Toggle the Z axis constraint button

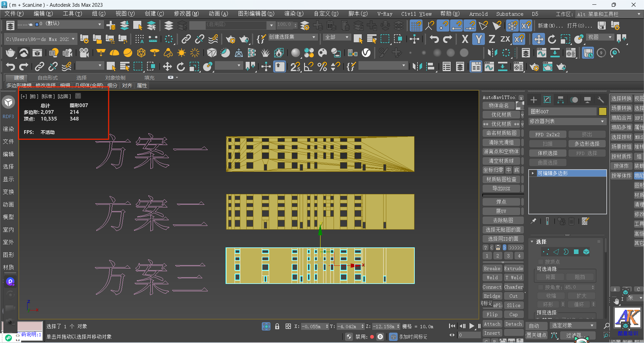tap(492, 39)
